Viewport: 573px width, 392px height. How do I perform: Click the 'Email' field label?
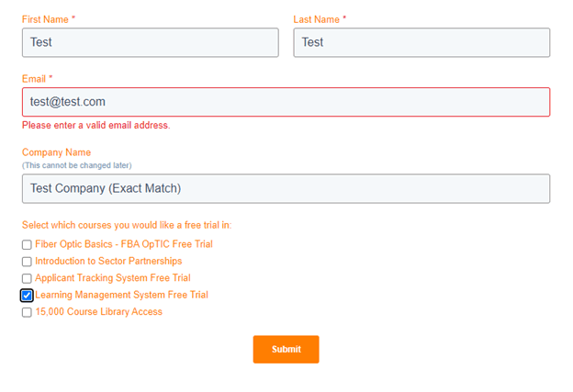[x=34, y=79]
